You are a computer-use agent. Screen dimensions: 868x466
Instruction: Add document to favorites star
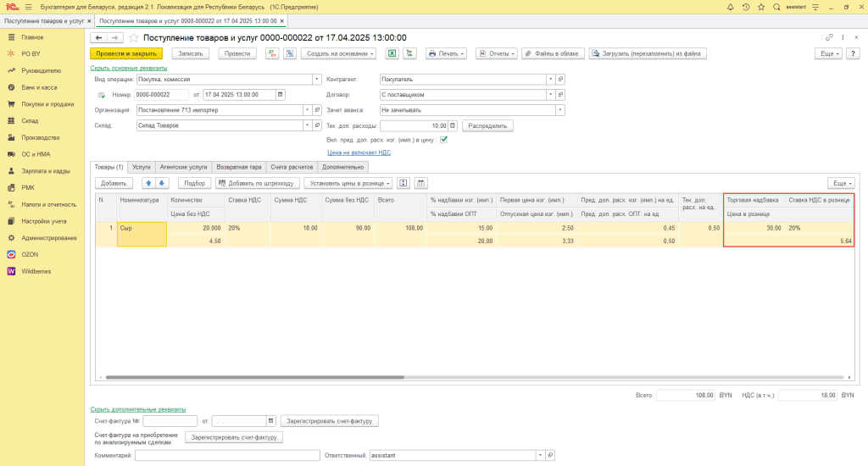133,37
